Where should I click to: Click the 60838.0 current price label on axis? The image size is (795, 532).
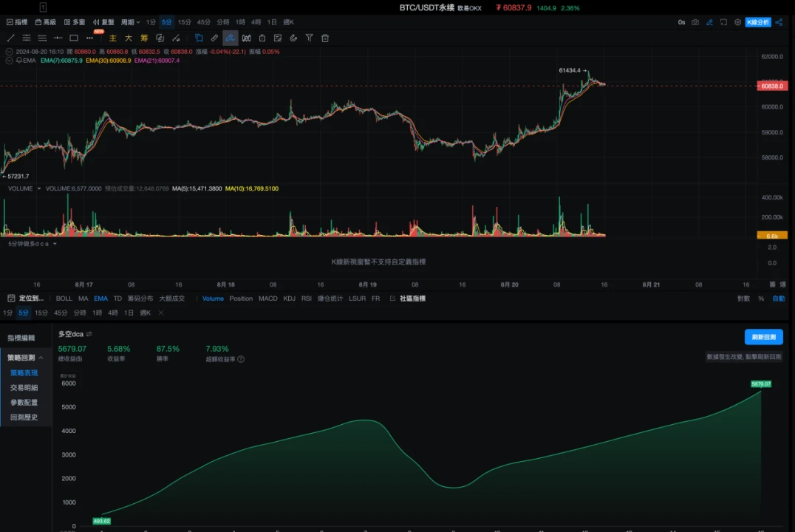pos(771,86)
